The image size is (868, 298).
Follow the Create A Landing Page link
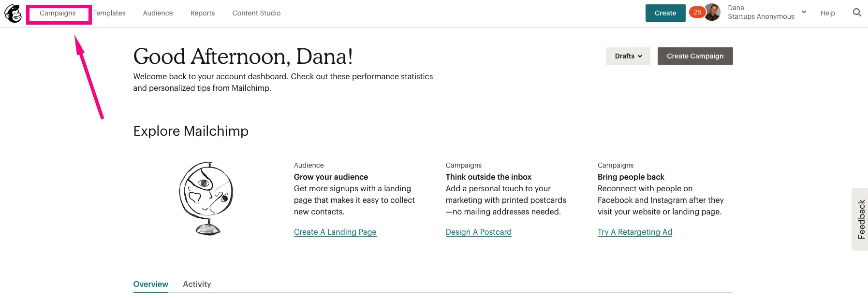(335, 232)
